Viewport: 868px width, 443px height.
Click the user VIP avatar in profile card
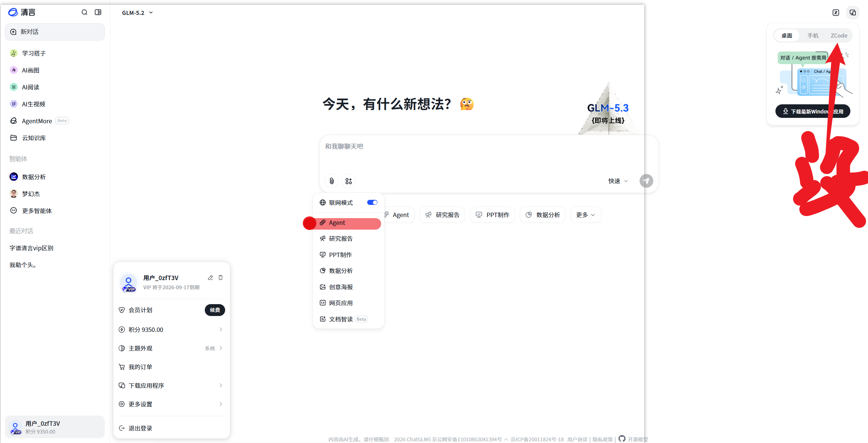coord(129,283)
